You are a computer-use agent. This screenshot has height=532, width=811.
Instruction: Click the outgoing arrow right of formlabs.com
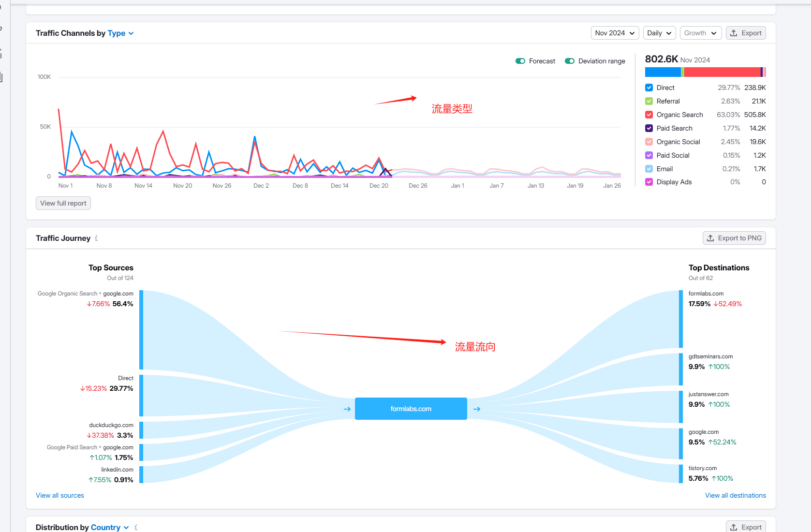(x=477, y=409)
